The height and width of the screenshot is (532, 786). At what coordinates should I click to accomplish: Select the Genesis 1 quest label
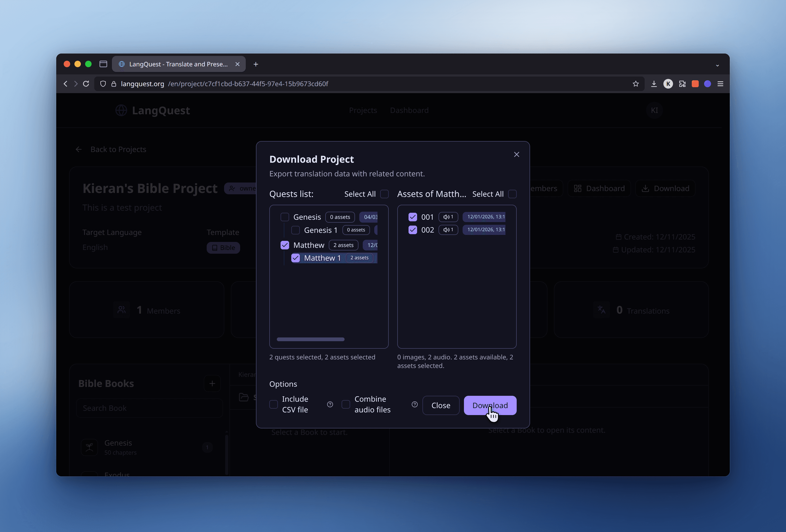[x=321, y=230]
